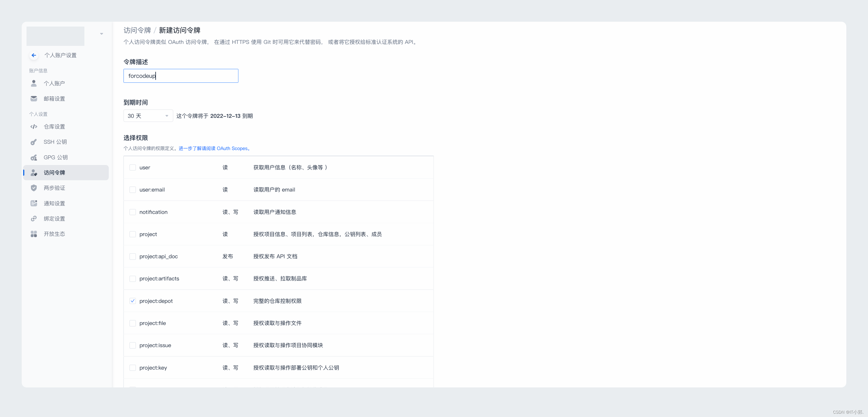This screenshot has width=868, height=417.
Task: Open 两步验证 settings
Action: pos(66,188)
